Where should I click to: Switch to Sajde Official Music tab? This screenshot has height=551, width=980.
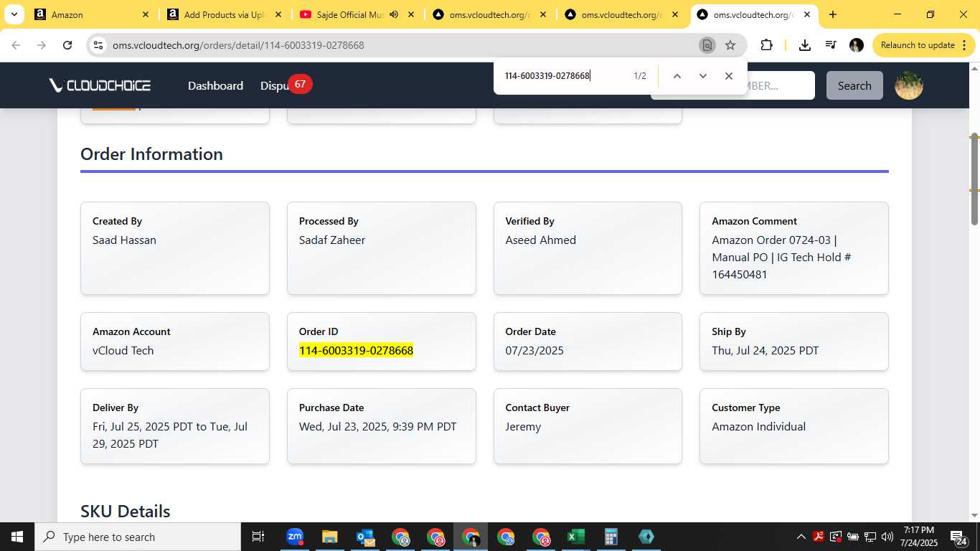(x=355, y=14)
